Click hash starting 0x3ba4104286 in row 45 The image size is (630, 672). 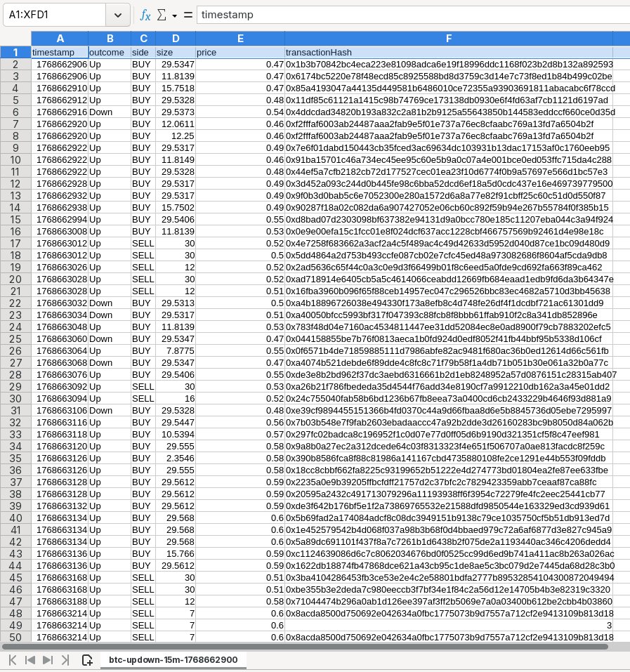click(449, 578)
